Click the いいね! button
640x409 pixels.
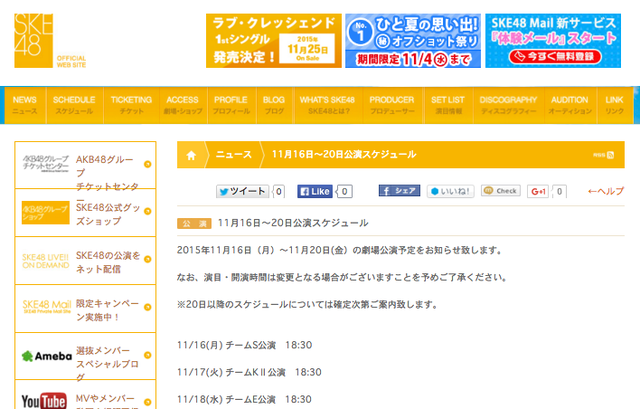point(450,191)
